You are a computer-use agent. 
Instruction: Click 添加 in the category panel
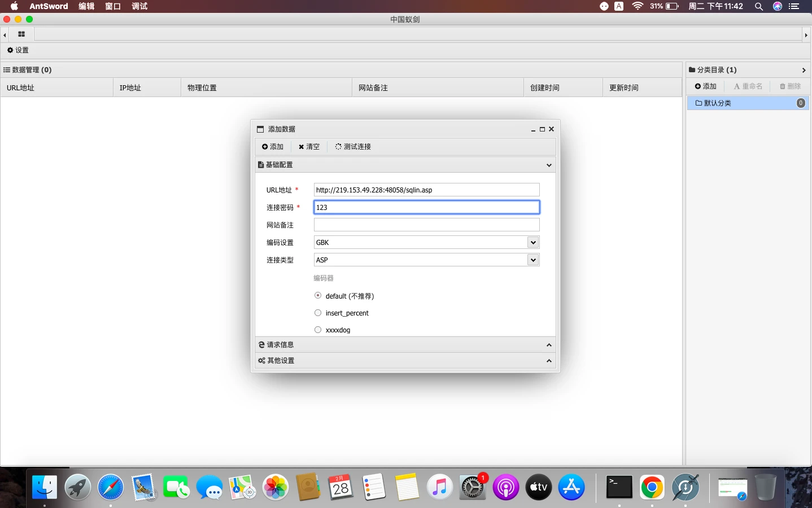pyautogui.click(x=706, y=86)
